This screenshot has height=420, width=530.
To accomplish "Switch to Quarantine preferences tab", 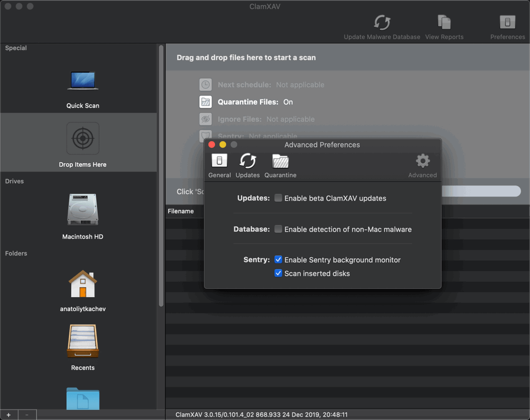I will 280,166.
